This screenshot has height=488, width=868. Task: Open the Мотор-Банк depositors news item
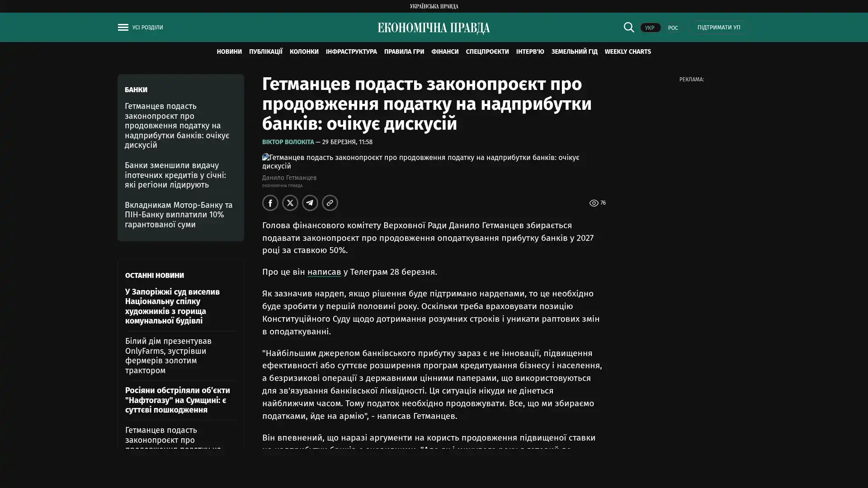(179, 215)
